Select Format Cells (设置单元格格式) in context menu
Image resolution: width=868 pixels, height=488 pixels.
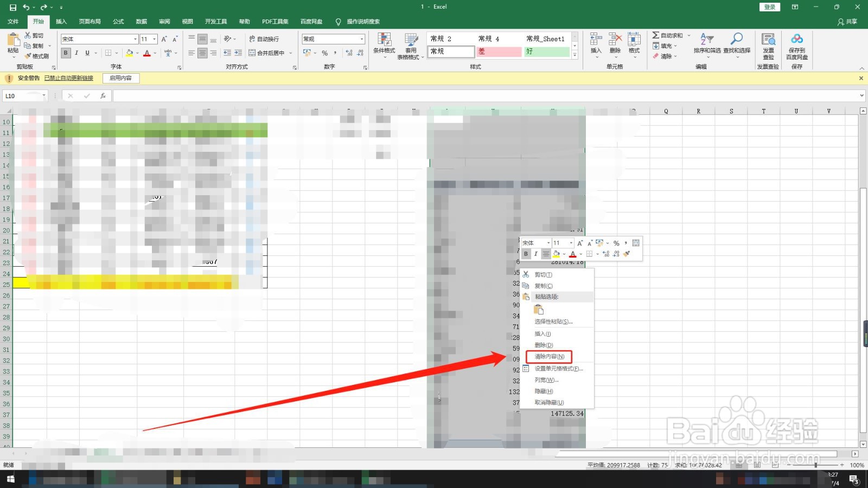(x=558, y=369)
